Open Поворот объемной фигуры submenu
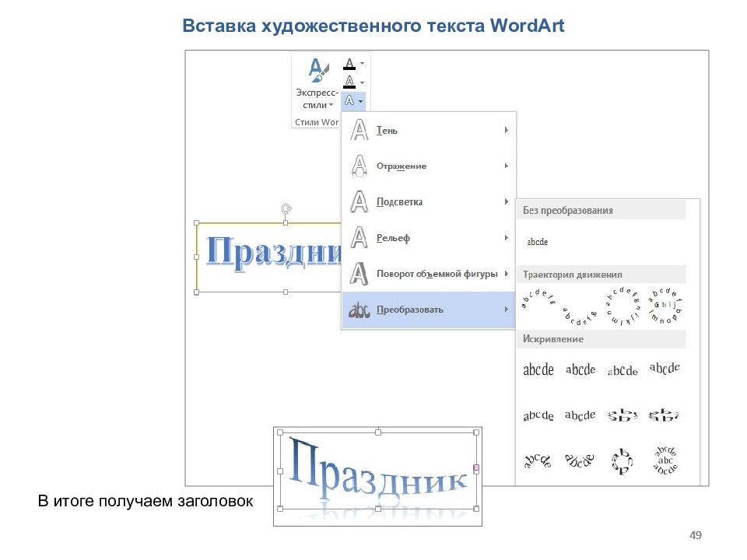 tap(429, 273)
